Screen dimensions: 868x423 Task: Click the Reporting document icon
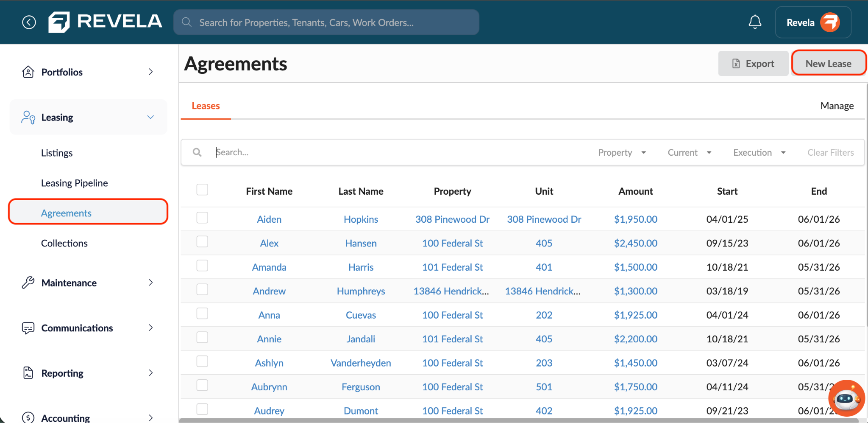(x=28, y=373)
